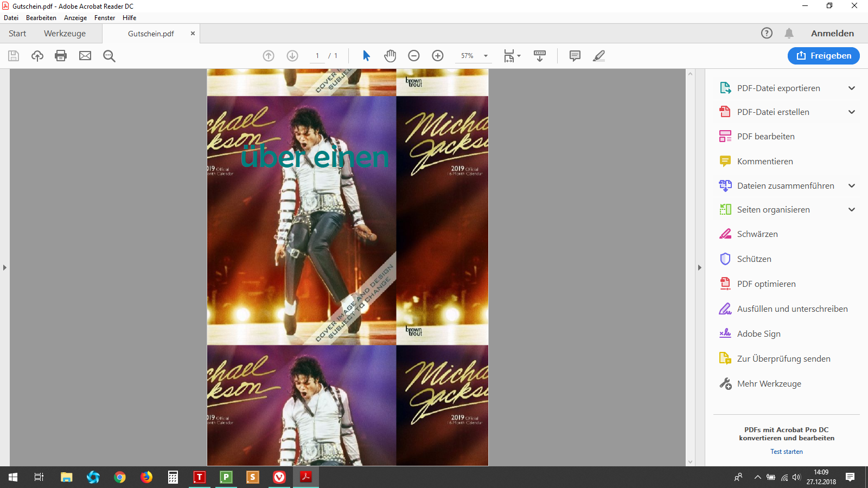
Task: Open Mehr Werkzeuge
Action: coord(769,383)
